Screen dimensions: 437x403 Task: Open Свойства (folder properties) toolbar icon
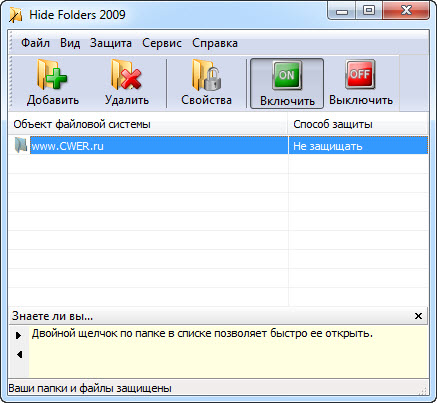click(206, 83)
